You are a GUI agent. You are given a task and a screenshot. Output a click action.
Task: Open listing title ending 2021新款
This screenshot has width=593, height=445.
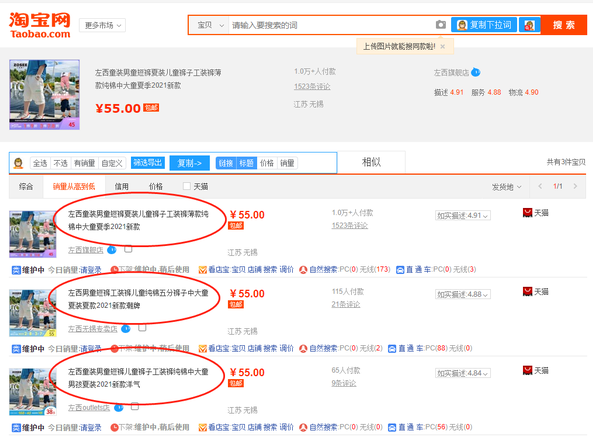pos(138,220)
